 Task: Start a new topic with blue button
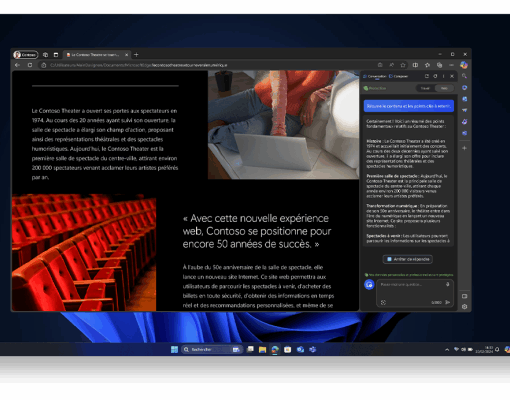(x=369, y=285)
